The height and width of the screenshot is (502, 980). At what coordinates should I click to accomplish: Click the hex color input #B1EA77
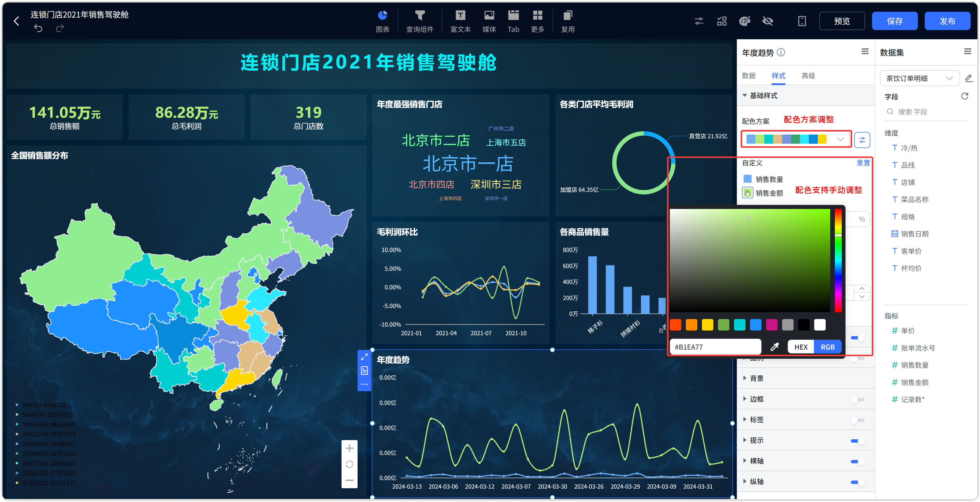pyautogui.click(x=715, y=347)
